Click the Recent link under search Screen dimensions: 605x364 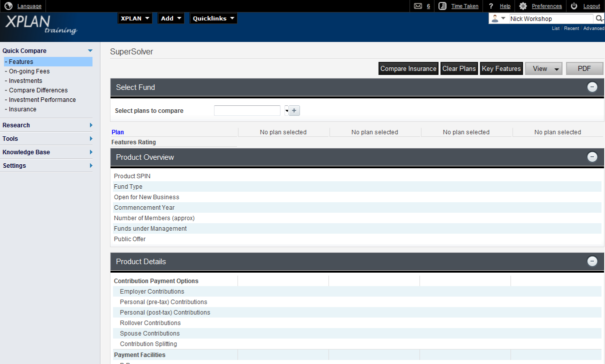point(571,28)
